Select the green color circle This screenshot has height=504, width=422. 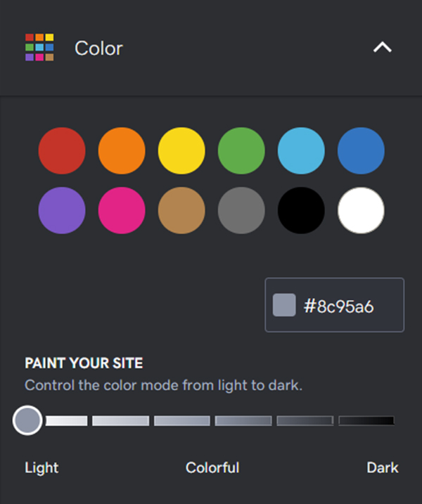pos(241,150)
